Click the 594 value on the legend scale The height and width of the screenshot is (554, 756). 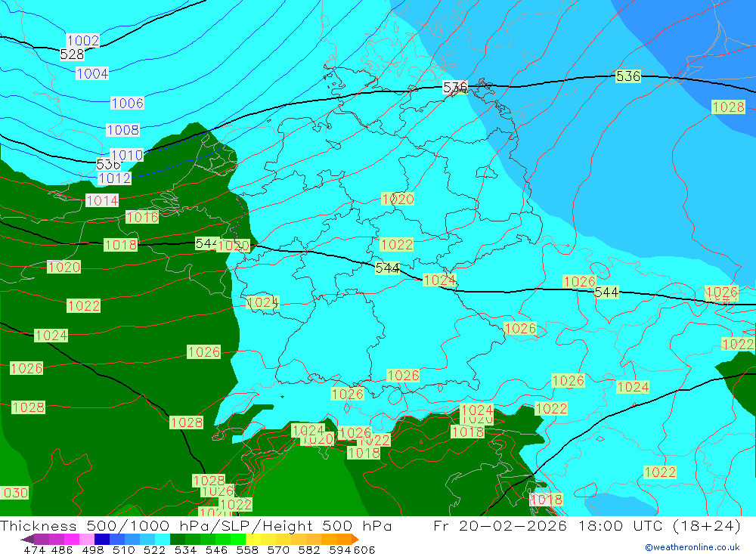coord(340,549)
